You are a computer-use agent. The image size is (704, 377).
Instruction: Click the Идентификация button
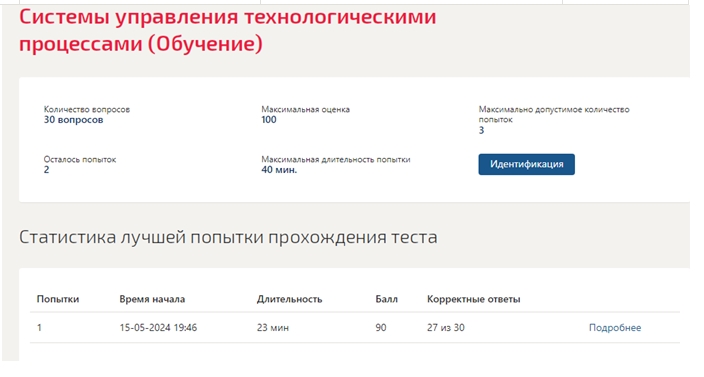[526, 164]
